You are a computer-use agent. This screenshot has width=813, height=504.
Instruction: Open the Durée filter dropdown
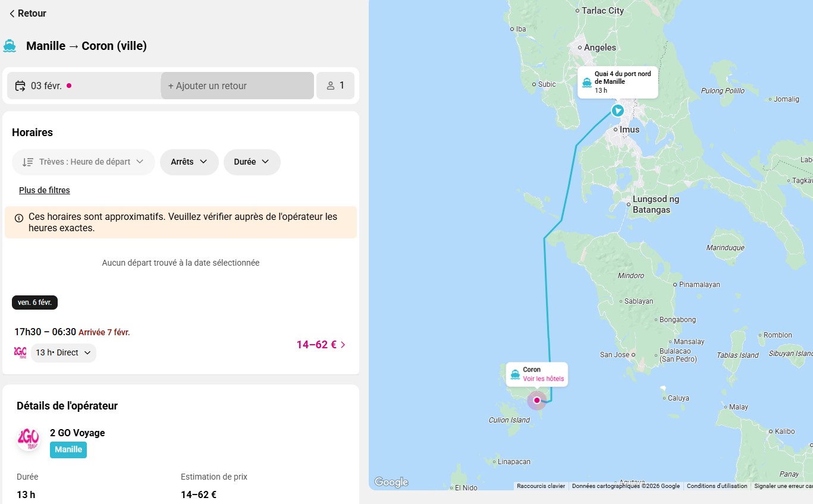pos(252,162)
